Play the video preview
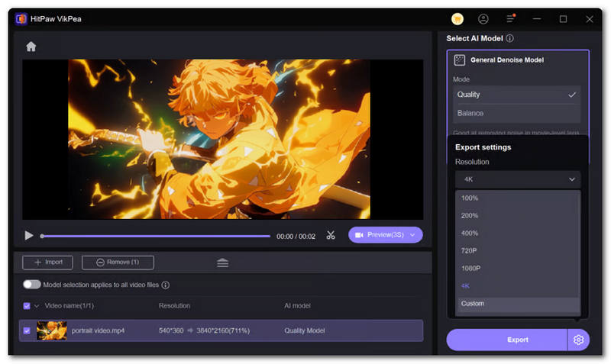The image size is (611, 364). click(29, 236)
